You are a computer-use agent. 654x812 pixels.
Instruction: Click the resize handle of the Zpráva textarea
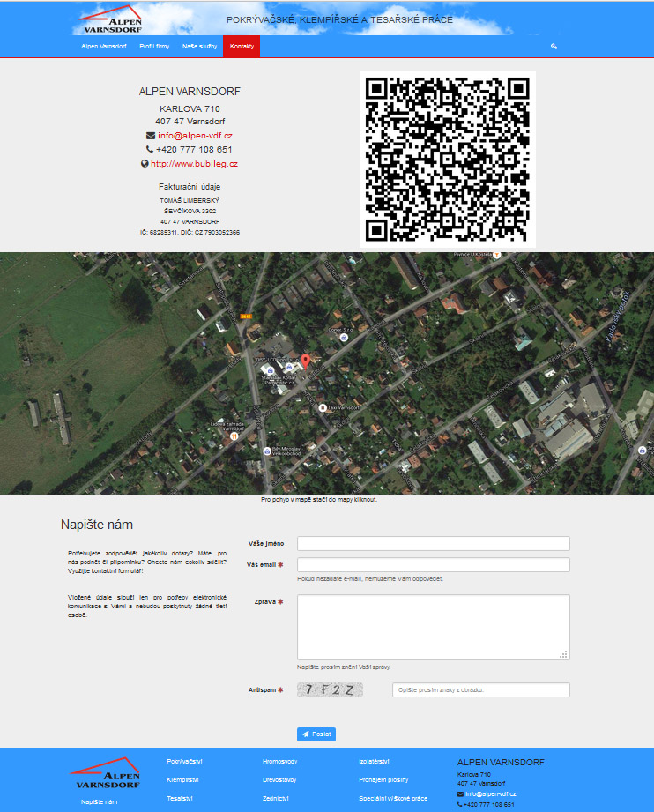pyautogui.click(x=564, y=654)
